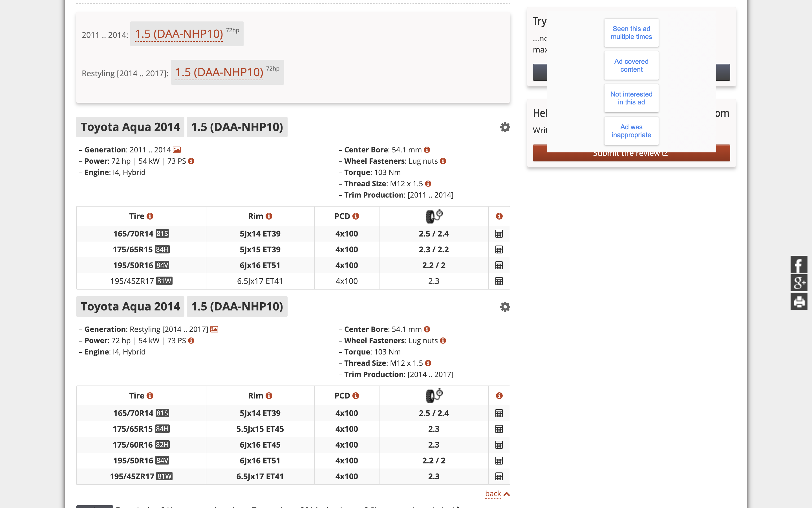The image size is (812, 508).
Task: Click Rim column info icon in second table
Action: pyautogui.click(x=269, y=396)
